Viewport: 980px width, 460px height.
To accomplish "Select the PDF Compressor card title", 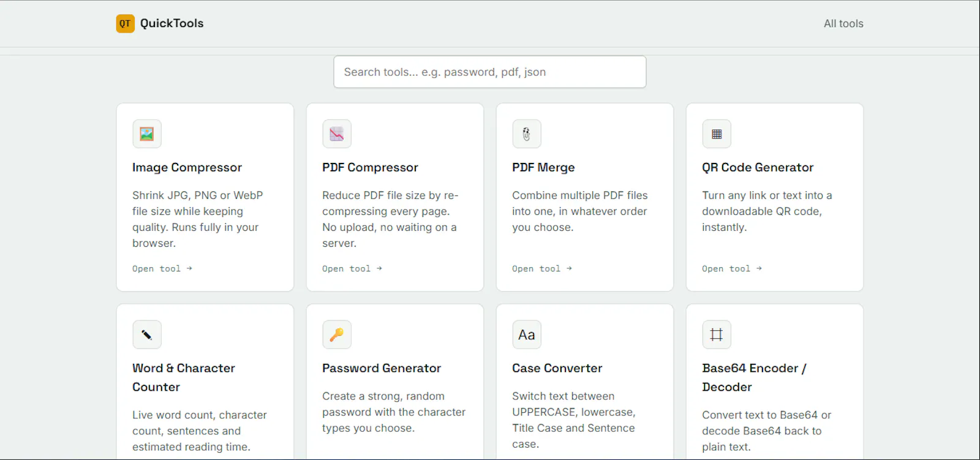I will [x=370, y=167].
